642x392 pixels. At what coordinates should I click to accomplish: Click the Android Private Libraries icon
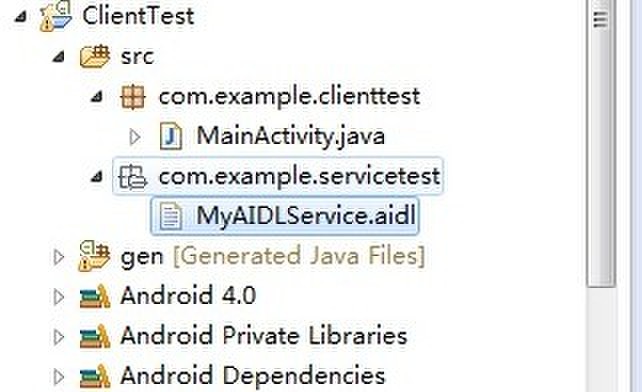click(95, 336)
